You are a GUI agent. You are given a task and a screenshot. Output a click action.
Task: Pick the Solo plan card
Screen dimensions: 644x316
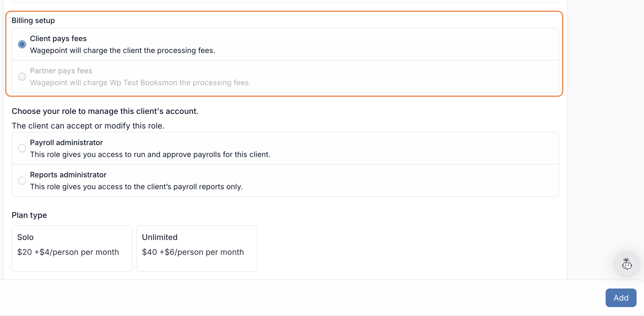coord(72,248)
